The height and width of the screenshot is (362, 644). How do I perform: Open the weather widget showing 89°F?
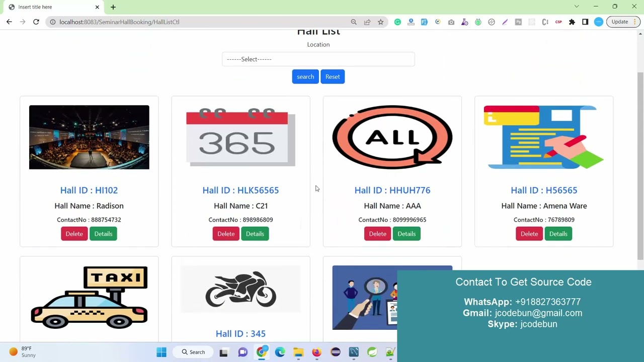23,352
